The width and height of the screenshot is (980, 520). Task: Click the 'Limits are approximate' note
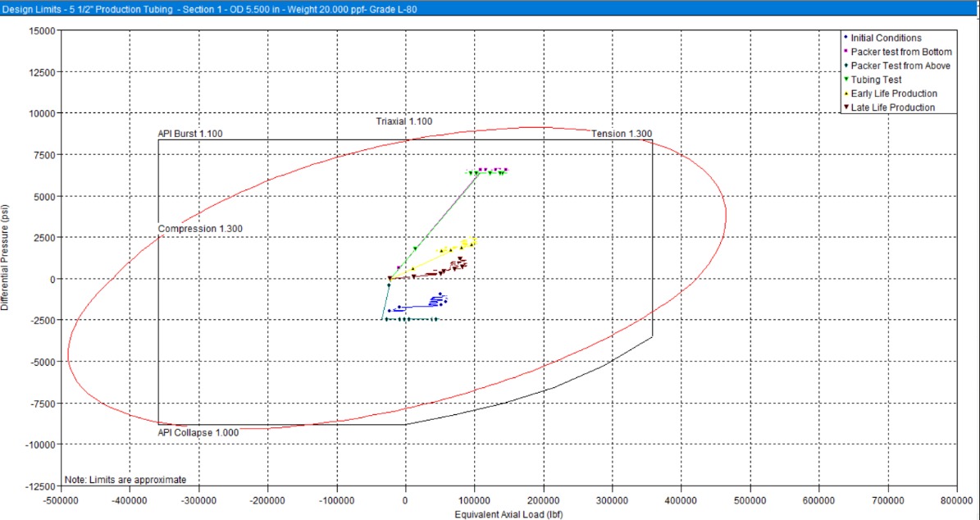(x=125, y=479)
